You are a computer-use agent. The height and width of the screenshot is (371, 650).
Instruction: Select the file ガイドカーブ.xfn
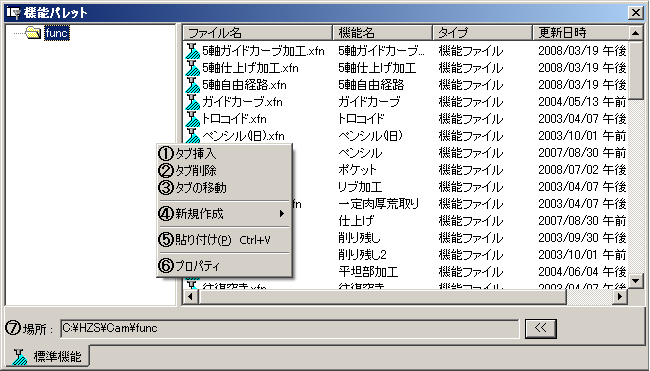click(x=242, y=102)
